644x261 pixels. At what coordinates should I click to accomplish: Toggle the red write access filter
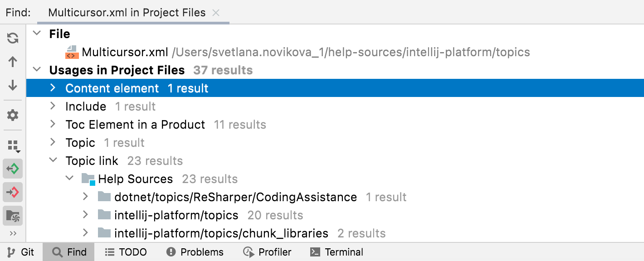coord(13,193)
